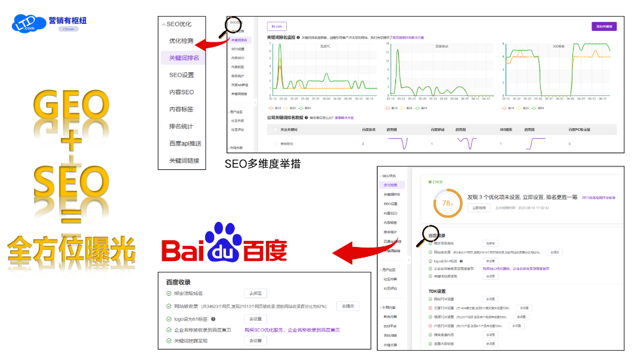
Task: Click the 百度排名 trend sparkline thumbnail
Action: (x=398, y=143)
